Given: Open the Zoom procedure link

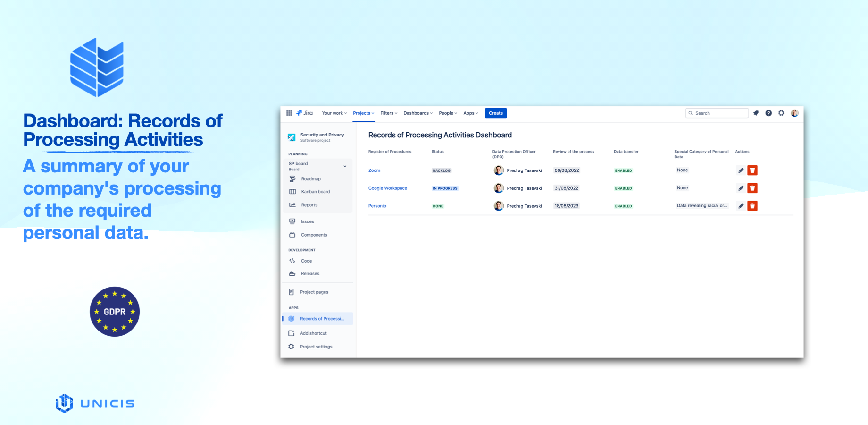Looking at the screenshot, I should pos(374,170).
